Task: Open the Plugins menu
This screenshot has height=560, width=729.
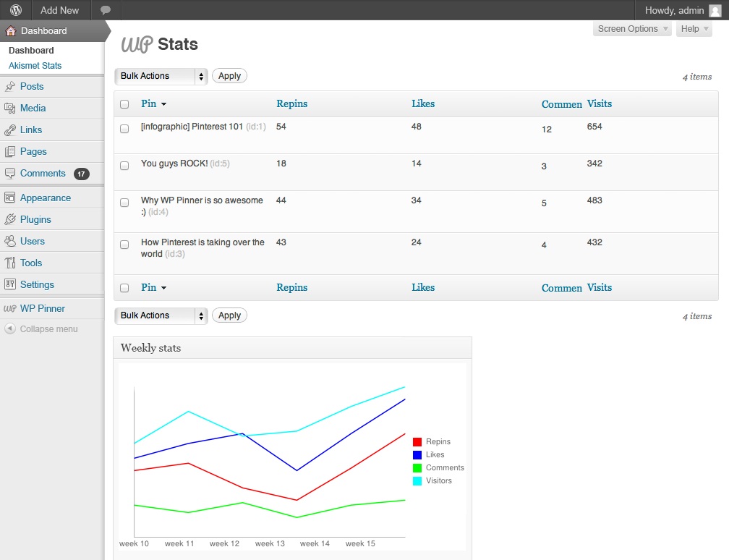Action: point(36,219)
